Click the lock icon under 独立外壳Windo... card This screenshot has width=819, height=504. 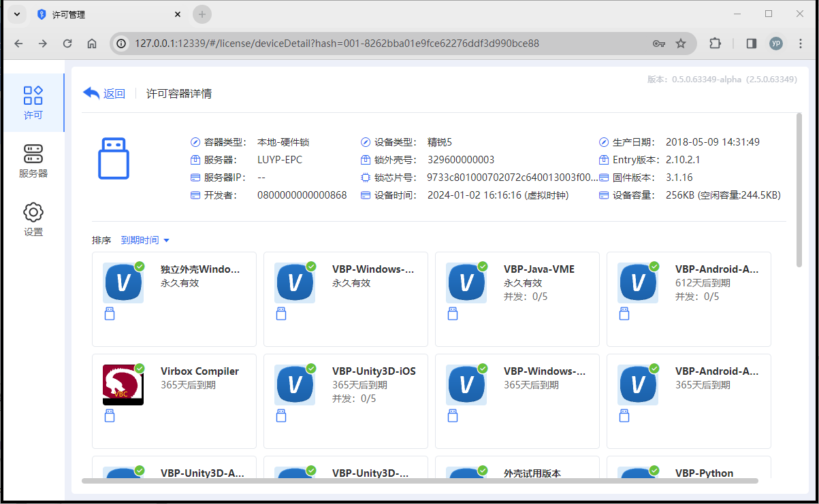click(110, 314)
